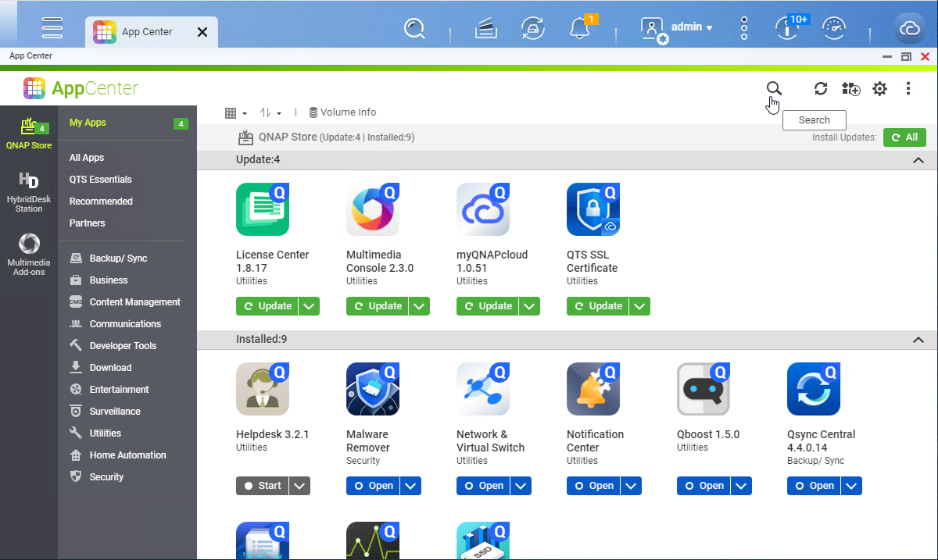Viewport: 938px width, 560px height.
Task: Open the Event Notifications bell
Action: [x=580, y=28]
